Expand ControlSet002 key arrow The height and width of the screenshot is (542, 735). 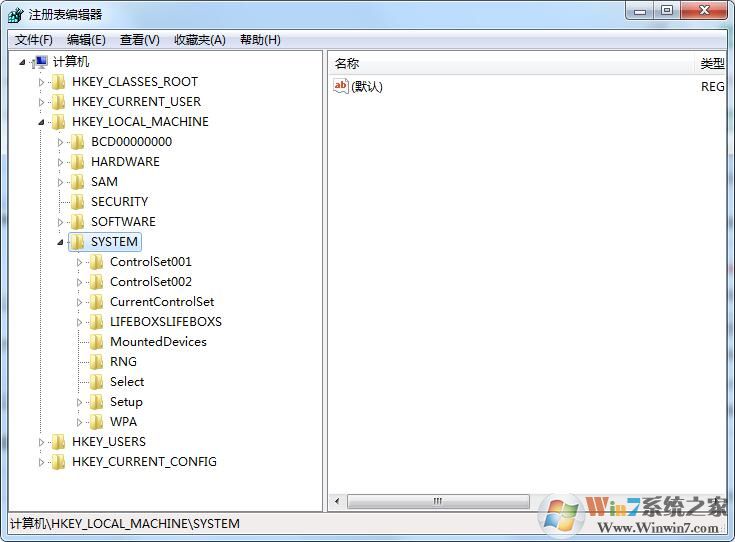tap(79, 282)
